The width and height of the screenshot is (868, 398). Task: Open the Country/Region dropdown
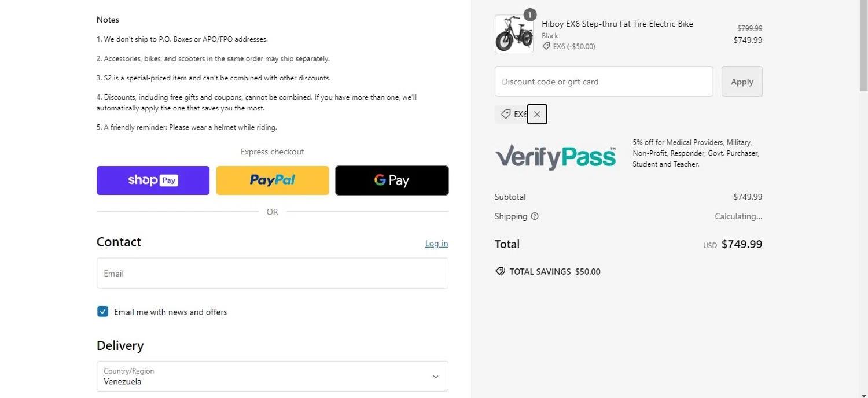click(272, 377)
